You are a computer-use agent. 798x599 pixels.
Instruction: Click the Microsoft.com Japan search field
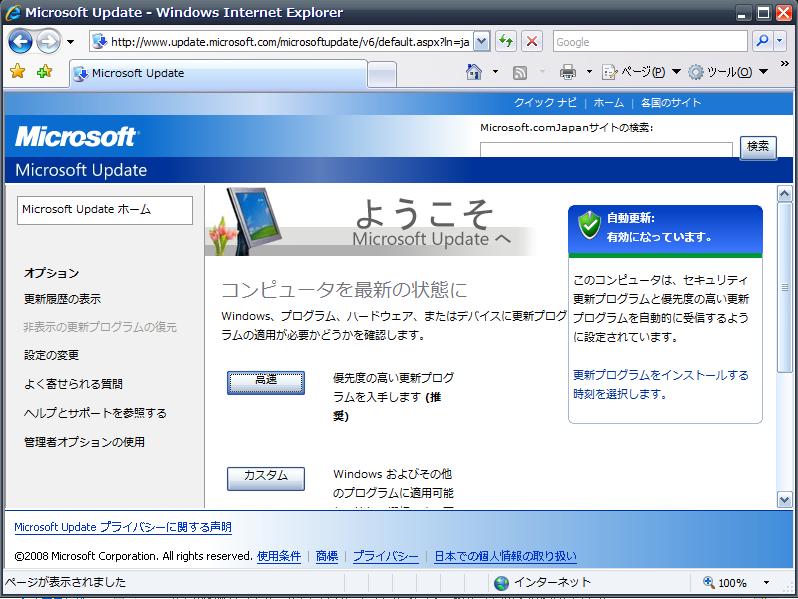[x=606, y=150]
